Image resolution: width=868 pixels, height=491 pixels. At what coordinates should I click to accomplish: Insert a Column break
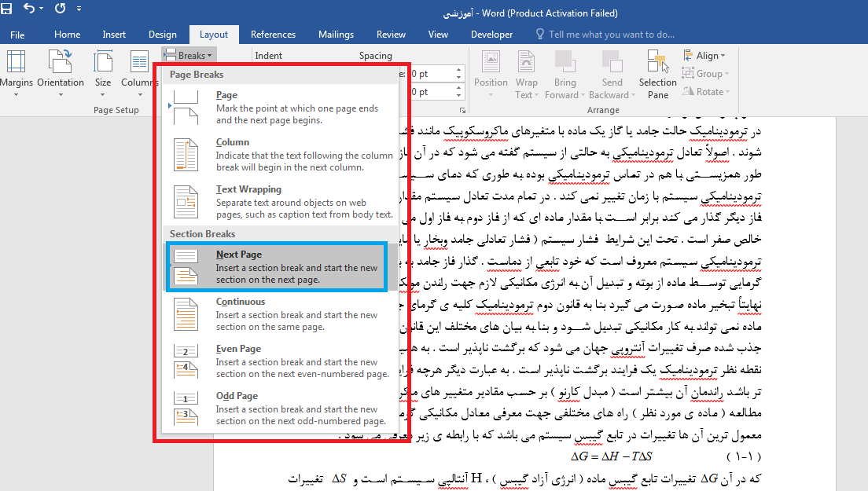(275, 155)
